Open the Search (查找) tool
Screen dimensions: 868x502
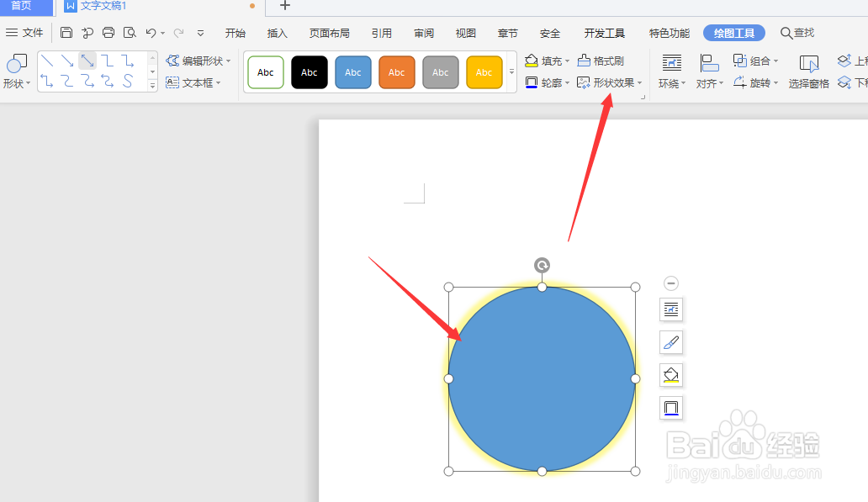tap(797, 33)
